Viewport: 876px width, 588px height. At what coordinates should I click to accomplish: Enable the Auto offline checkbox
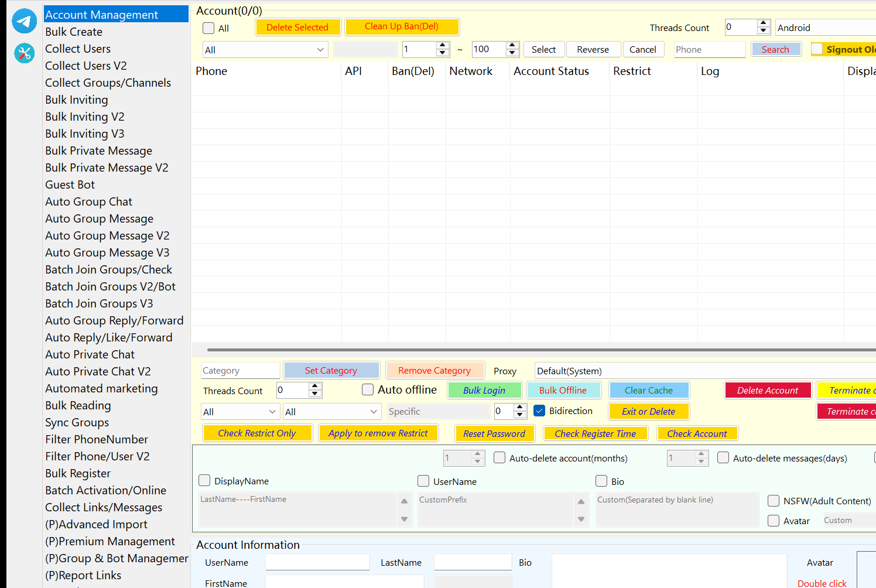pos(368,389)
